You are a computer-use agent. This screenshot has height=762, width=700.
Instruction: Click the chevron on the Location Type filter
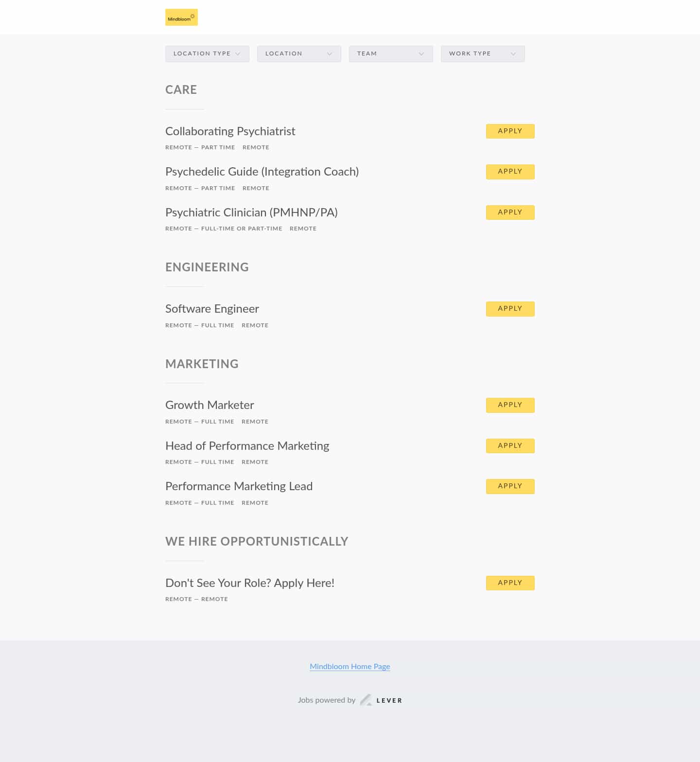pos(238,53)
